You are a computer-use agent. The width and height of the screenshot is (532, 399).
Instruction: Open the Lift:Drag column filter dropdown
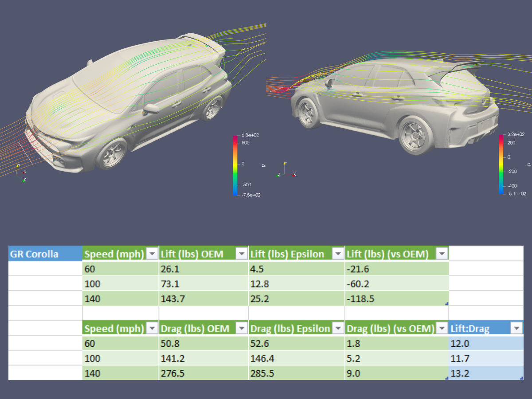(516, 328)
